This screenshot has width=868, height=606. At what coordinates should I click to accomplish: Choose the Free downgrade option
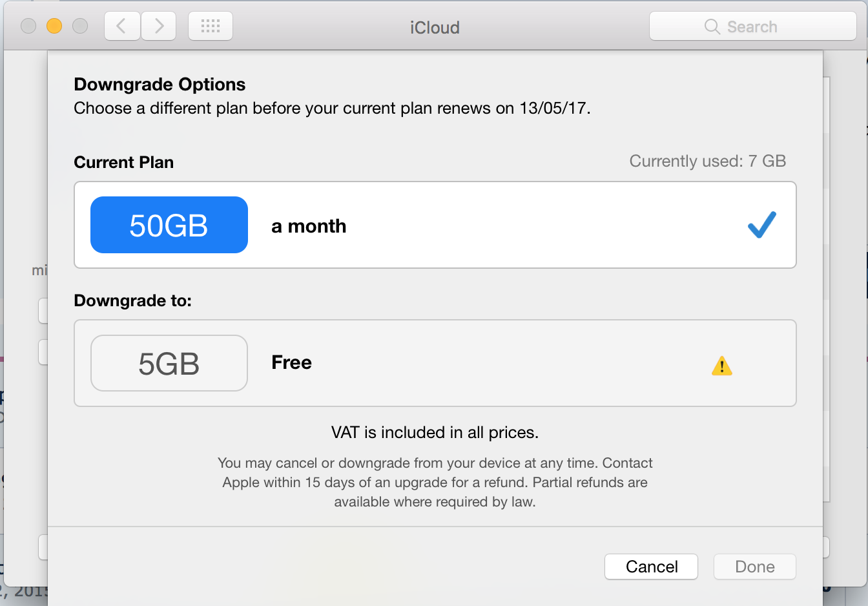pyautogui.click(x=435, y=363)
